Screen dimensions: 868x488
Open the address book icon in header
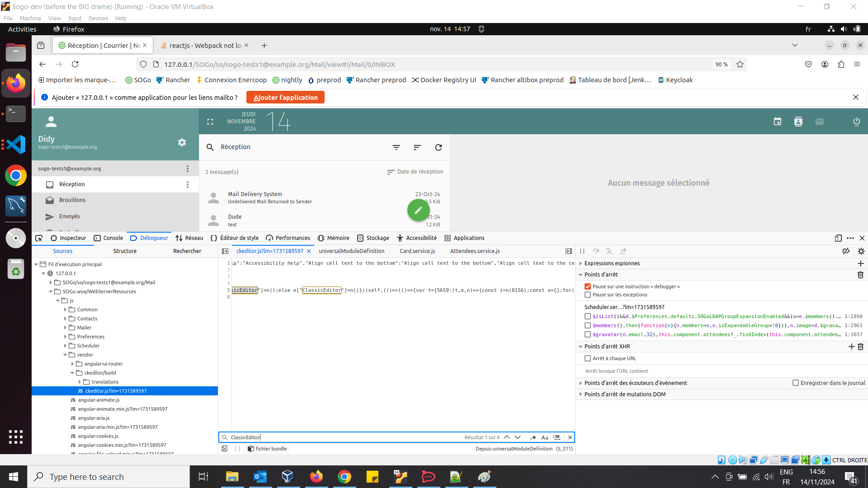tap(798, 122)
